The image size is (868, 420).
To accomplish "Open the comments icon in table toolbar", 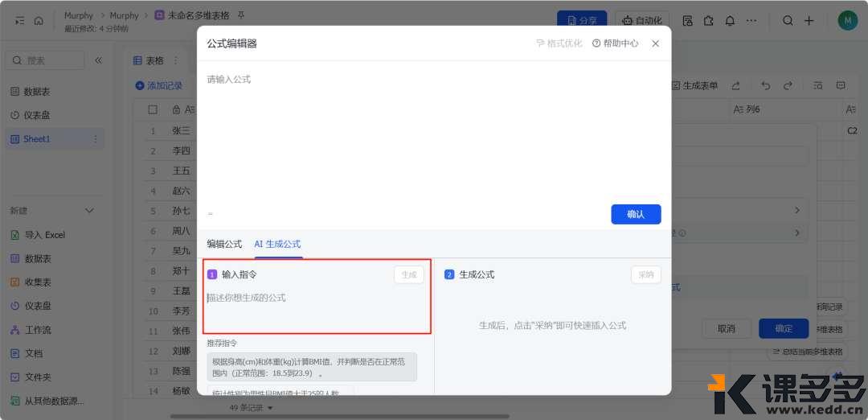I will [x=841, y=86].
